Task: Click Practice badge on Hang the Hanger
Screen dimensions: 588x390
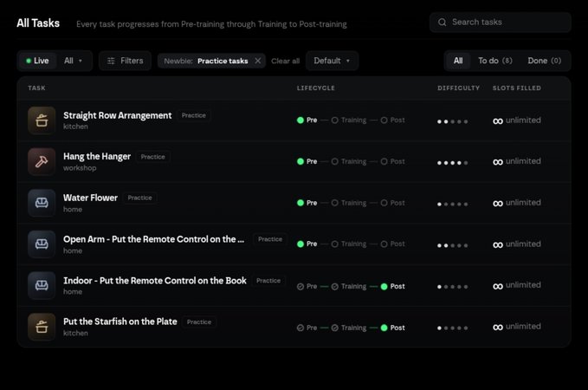Action: (152, 157)
